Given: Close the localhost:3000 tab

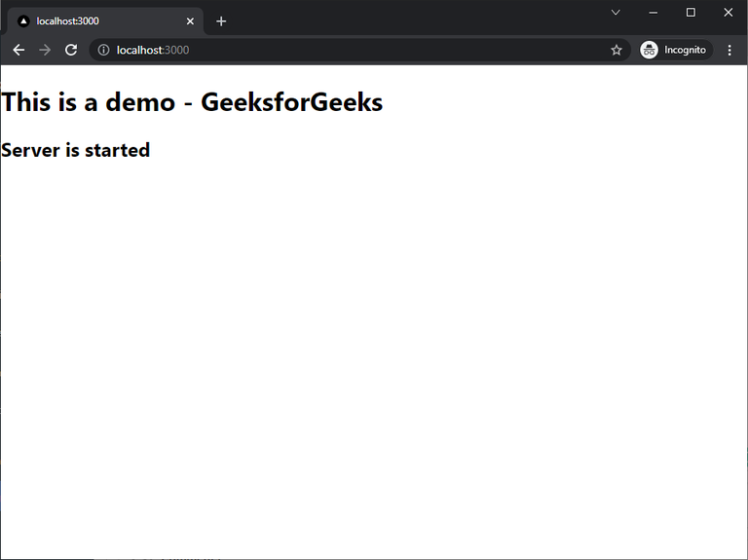Looking at the screenshot, I should [190, 21].
